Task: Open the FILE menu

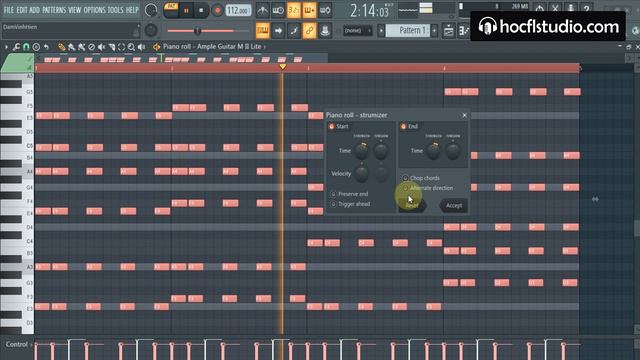Action: 9,10
